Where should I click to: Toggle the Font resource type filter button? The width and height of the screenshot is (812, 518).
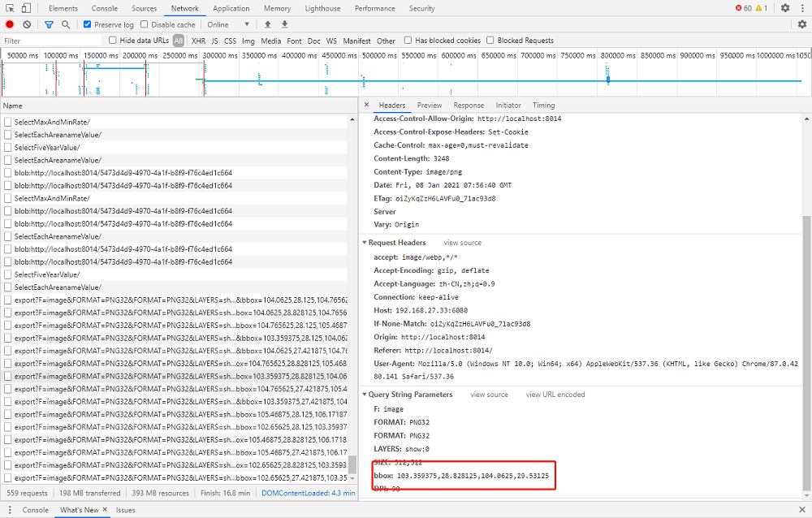pyautogui.click(x=294, y=41)
